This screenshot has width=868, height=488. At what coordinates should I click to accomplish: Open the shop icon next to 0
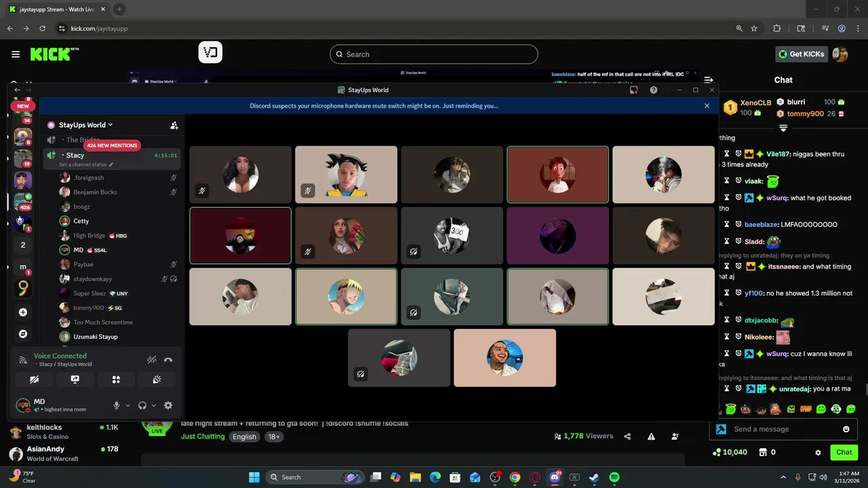762,452
